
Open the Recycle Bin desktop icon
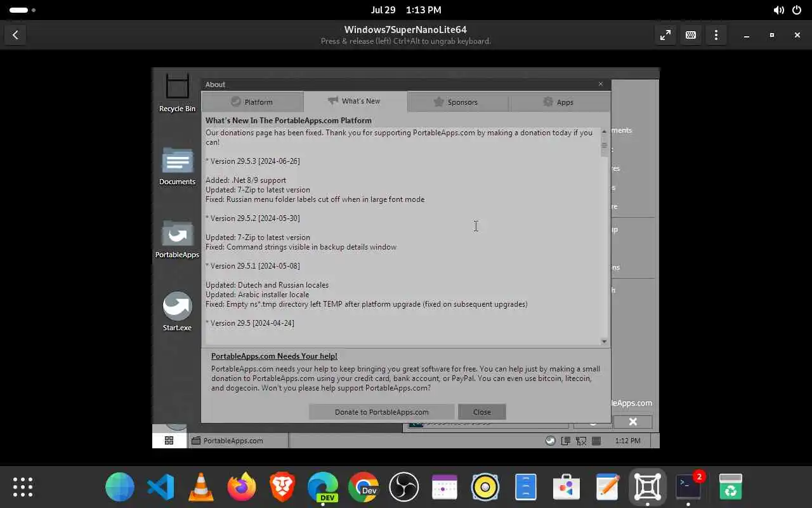pos(177,93)
